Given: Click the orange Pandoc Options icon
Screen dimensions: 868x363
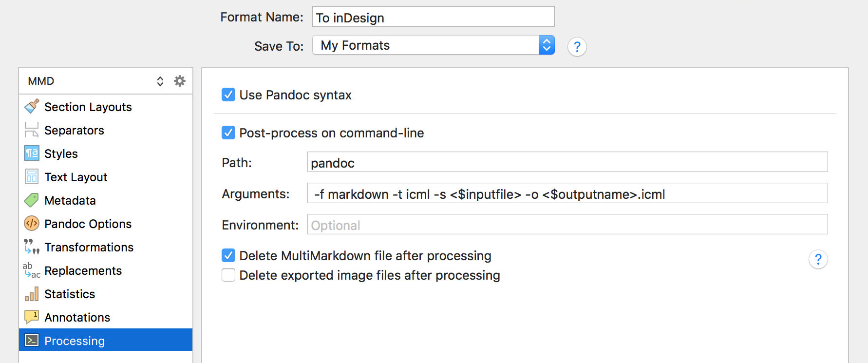Looking at the screenshot, I should coord(32,223).
